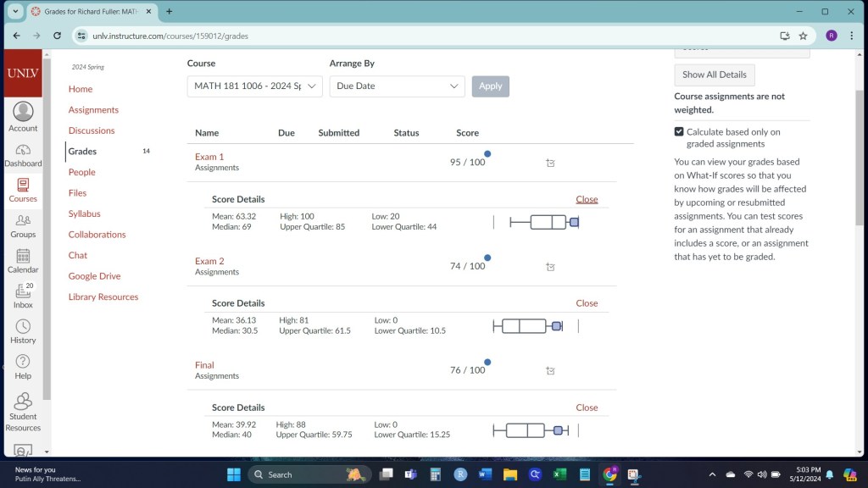Collapse the Exam 2 score details

[x=587, y=303]
